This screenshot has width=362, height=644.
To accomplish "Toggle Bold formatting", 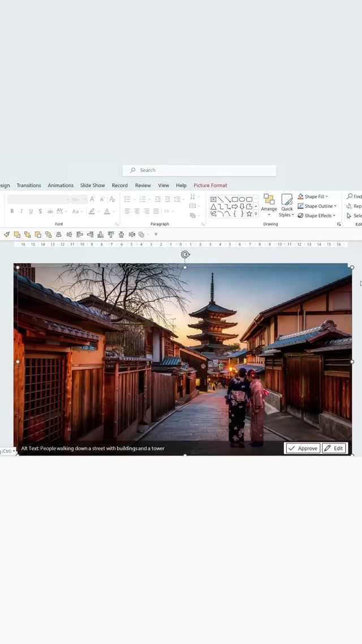I will [12, 211].
